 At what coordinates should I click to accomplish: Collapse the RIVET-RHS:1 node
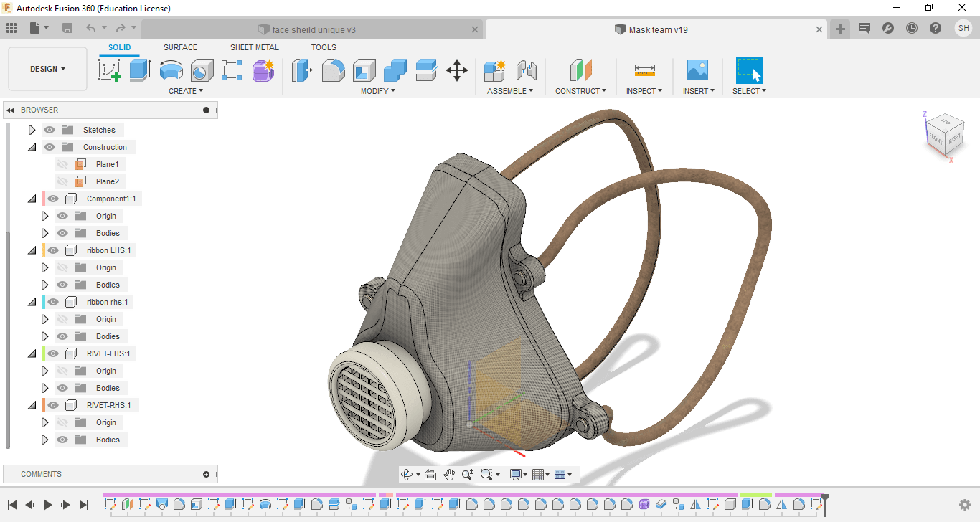tap(32, 405)
